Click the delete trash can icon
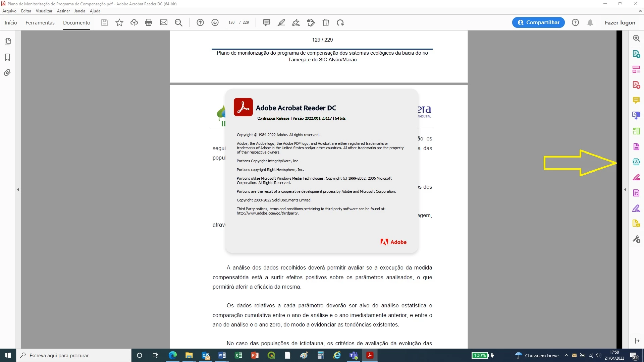The image size is (644, 362). [326, 22]
